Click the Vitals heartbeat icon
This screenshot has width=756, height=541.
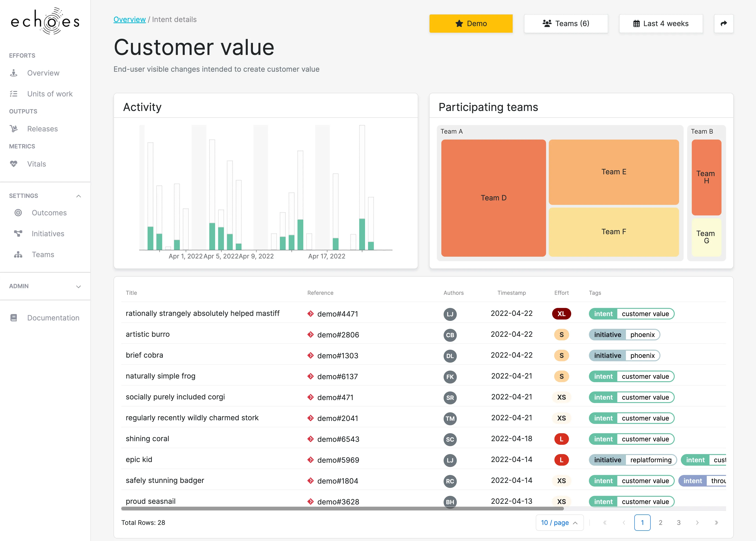[14, 164]
